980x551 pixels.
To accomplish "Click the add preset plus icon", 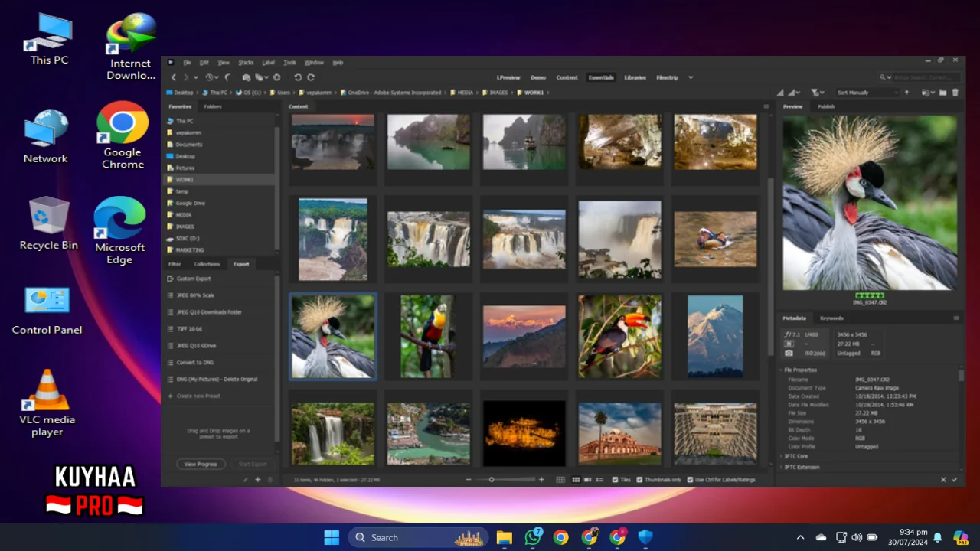I will [x=258, y=480].
